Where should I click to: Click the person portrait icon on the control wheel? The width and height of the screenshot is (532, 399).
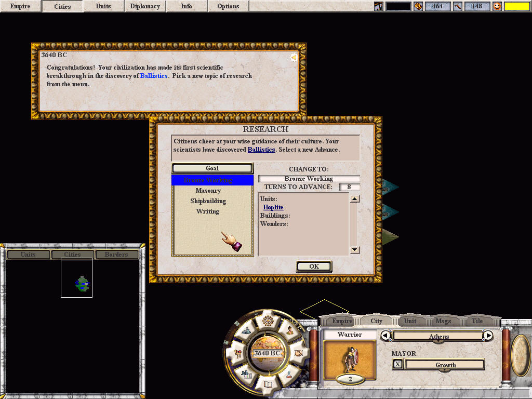pyautogui.click(x=289, y=330)
